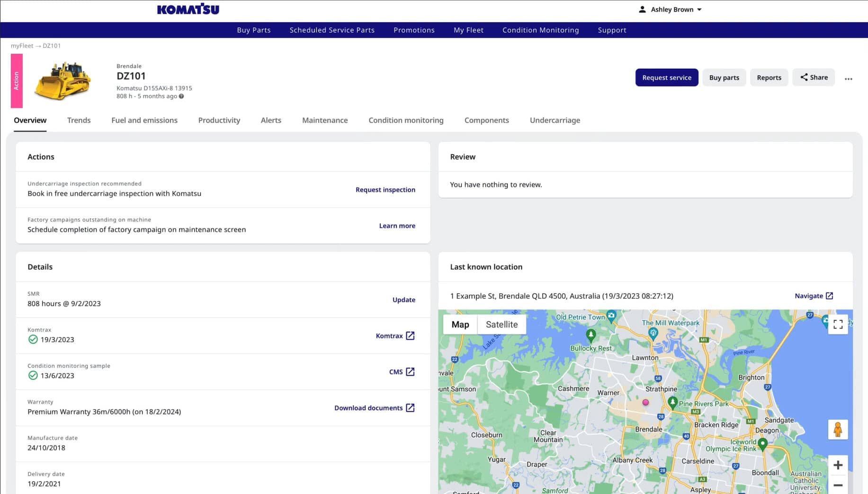
Task: Zoom in on the map
Action: coord(838,465)
